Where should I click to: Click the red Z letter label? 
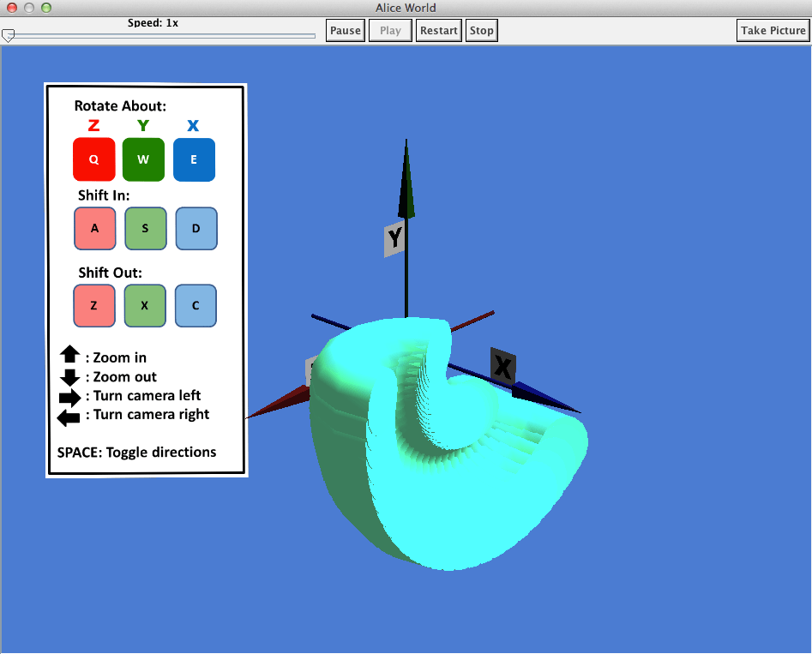click(93, 125)
